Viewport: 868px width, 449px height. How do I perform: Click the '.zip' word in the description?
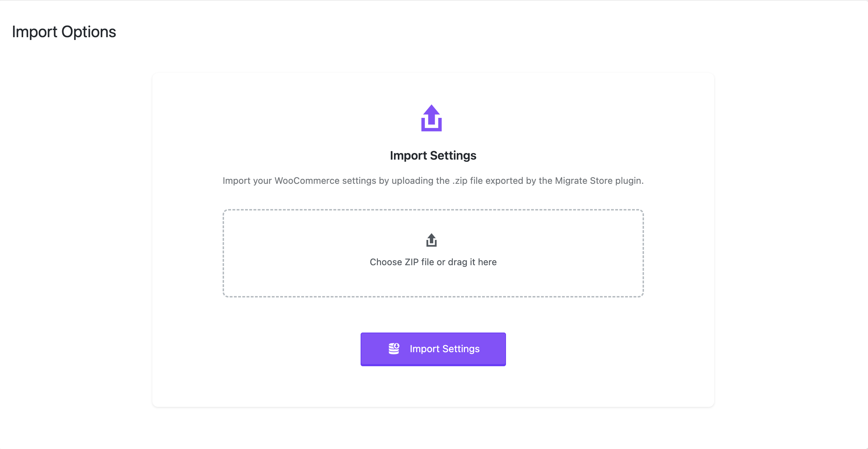click(460, 181)
